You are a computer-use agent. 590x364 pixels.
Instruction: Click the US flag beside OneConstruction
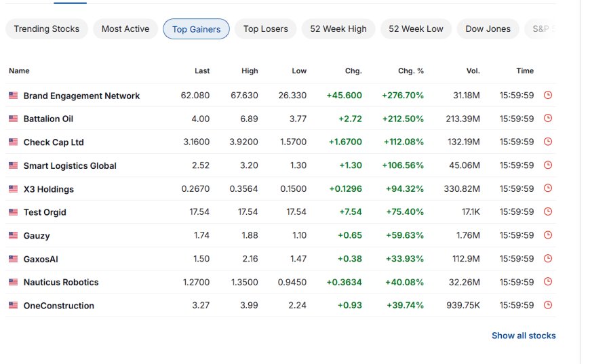pos(13,305)
